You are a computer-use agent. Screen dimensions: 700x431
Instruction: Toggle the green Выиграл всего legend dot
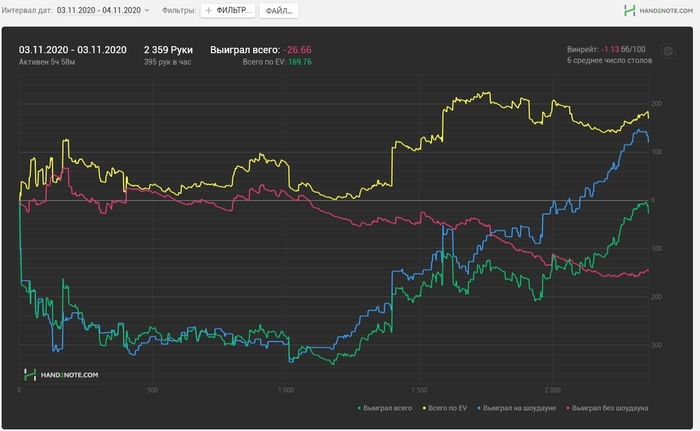click(x=359, y=408)
